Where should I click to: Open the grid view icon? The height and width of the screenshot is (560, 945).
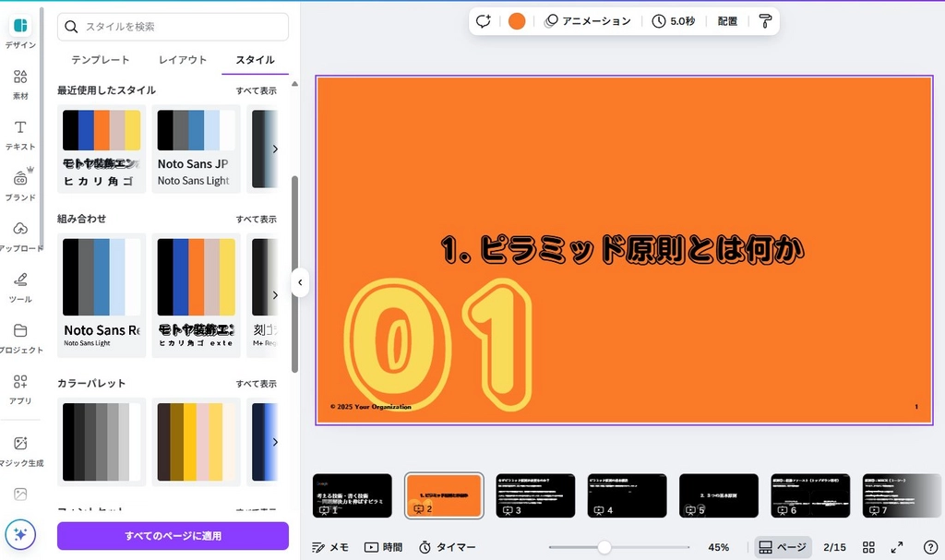(x=868, y=547)
